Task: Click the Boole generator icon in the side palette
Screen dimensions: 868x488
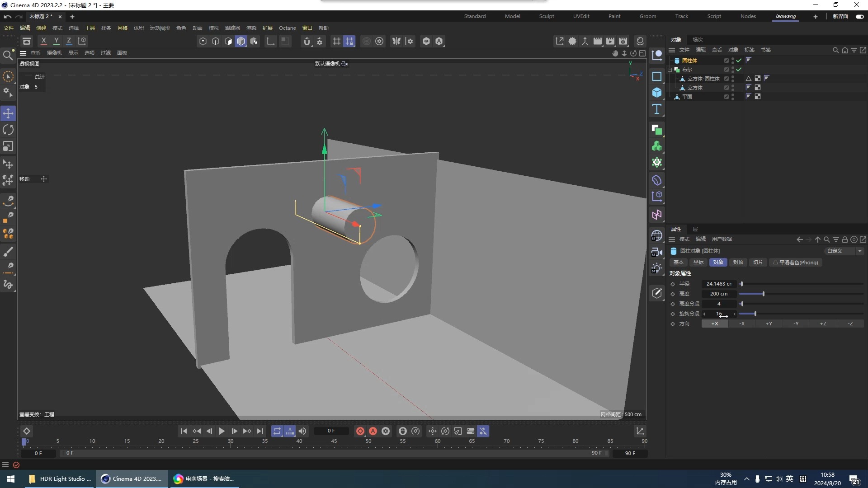Action: [657, 130]
